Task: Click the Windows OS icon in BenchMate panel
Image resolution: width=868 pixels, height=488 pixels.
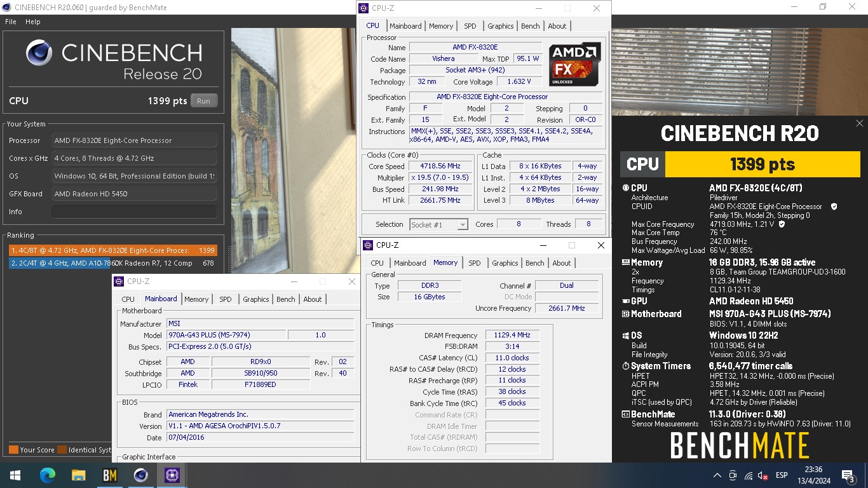Action: tap(625, 335)
